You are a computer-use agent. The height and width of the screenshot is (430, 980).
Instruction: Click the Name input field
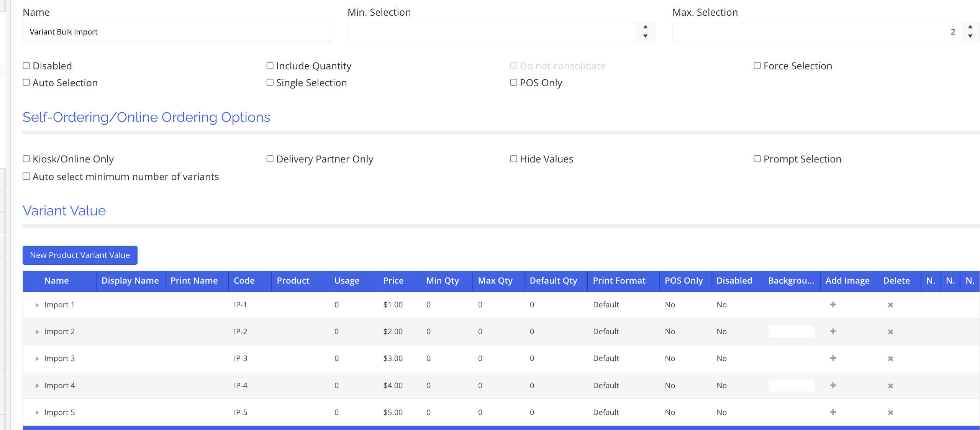[x=176, y=32]
